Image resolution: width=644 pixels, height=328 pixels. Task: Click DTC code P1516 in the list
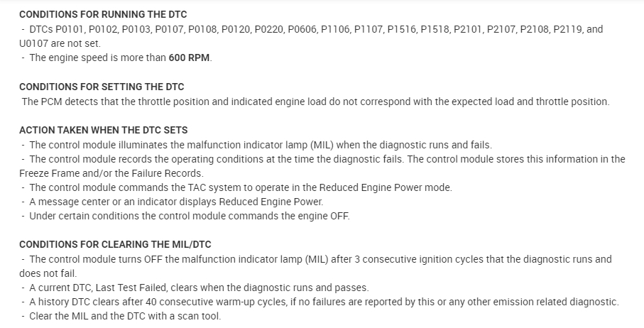click(x=403, y=29)
